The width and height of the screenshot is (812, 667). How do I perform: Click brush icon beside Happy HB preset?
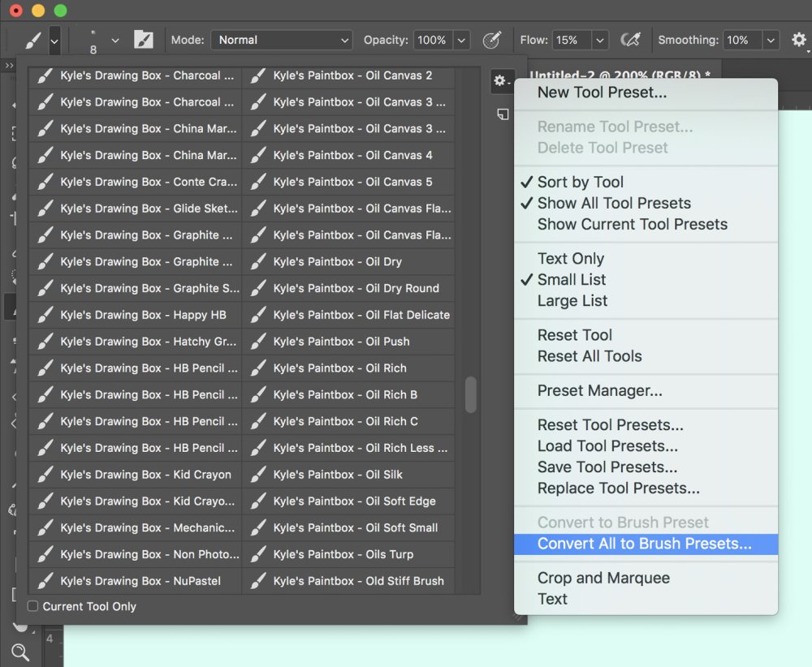pyautogui.click(x=45, y=315)
